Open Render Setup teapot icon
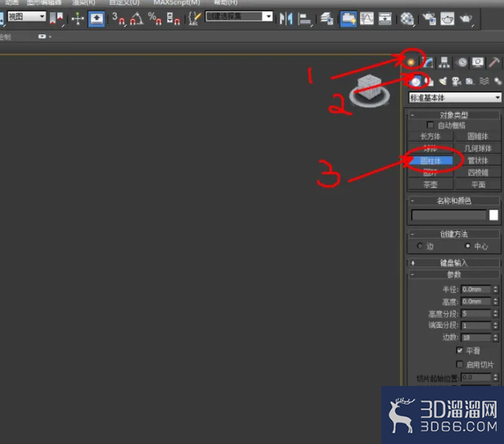This screenshot has width=504, height=444. click(429, 18)
